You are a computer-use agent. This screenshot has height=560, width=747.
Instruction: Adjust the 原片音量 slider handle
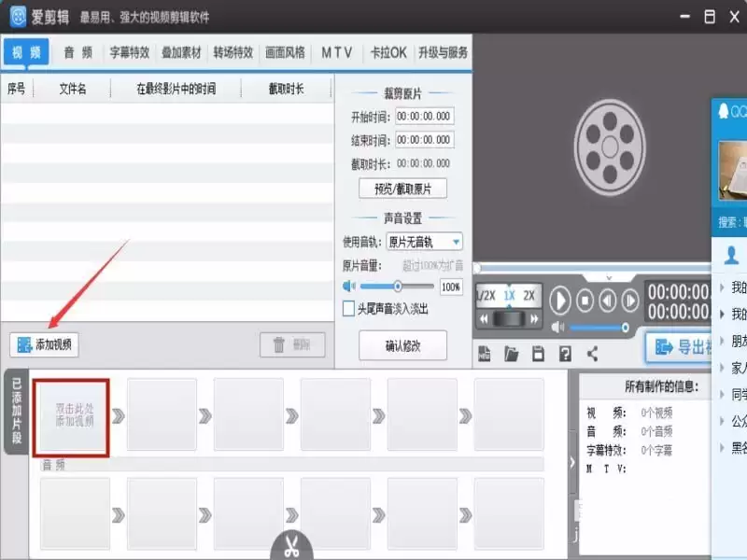[398, 287]
